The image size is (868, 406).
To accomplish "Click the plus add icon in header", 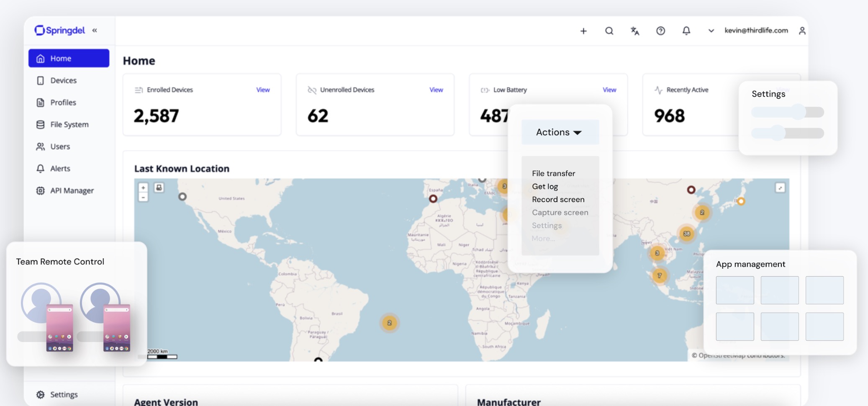I will (x=583, y=31).
